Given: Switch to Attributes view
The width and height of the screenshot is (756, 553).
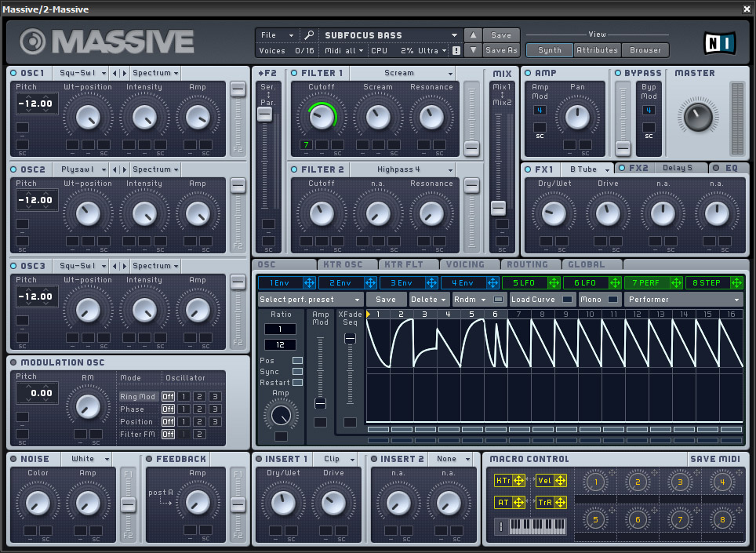Looking at the screenshot, I should click(x=597, y=50).
